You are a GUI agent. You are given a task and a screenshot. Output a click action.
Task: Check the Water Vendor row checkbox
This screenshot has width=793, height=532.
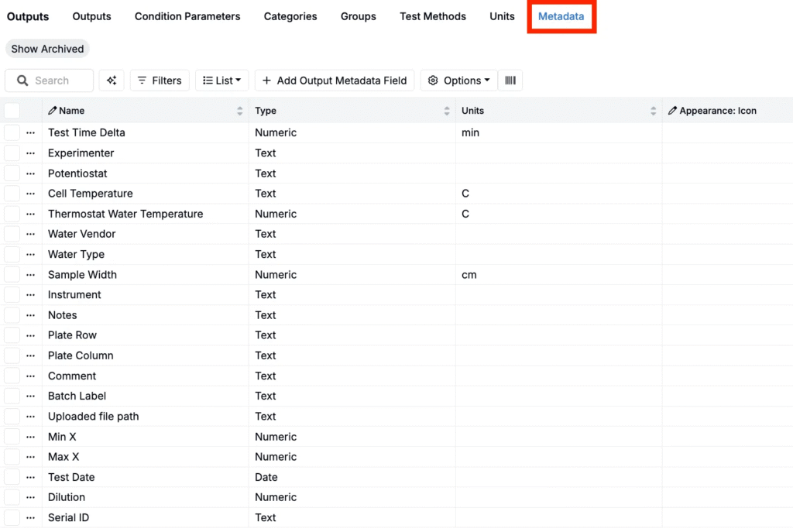(12, 234)
